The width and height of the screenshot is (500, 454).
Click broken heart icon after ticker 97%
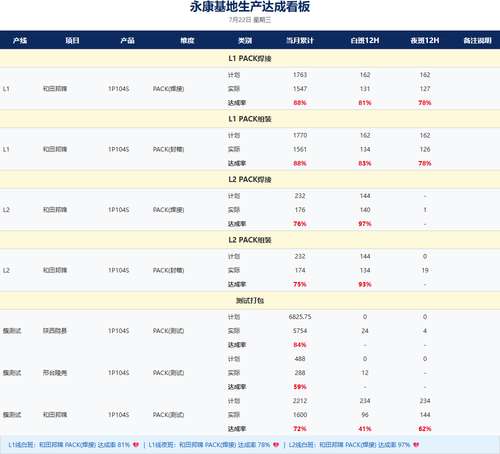[x=416, y=445]
